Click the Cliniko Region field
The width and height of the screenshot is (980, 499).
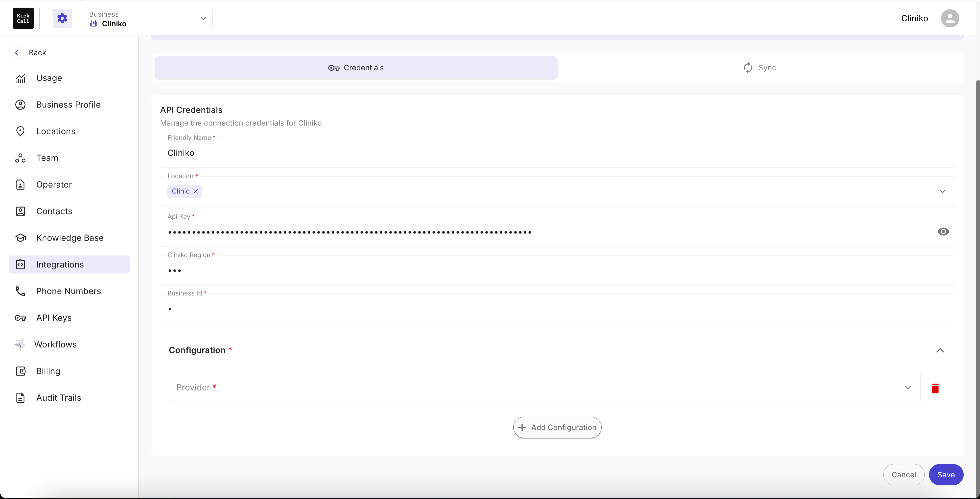tap(557, 270)
